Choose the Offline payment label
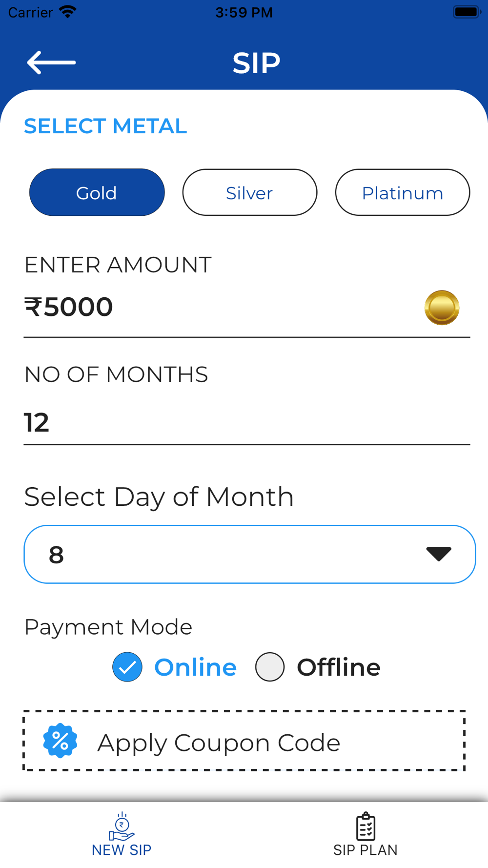The image size is (488, 868). tap(339, 667)
